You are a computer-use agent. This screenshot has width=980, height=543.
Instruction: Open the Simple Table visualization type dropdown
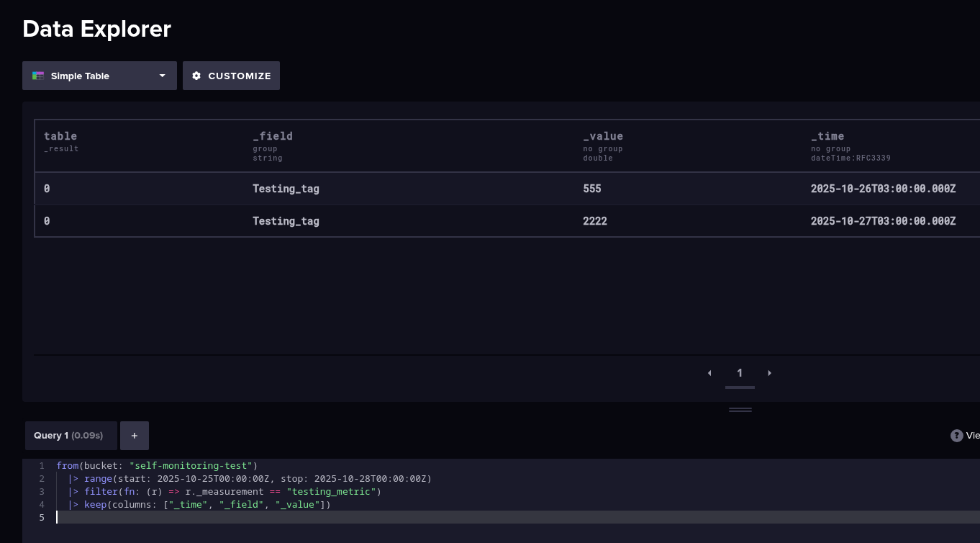coord(99,76)
